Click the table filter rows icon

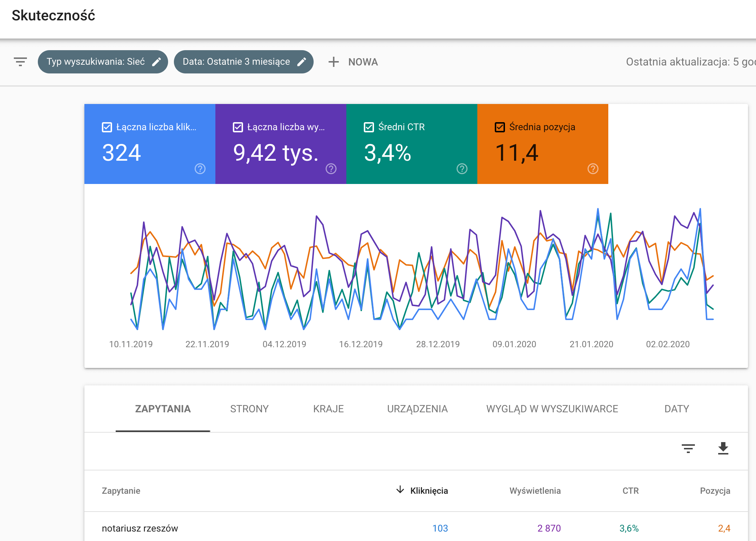click(688, 448)
